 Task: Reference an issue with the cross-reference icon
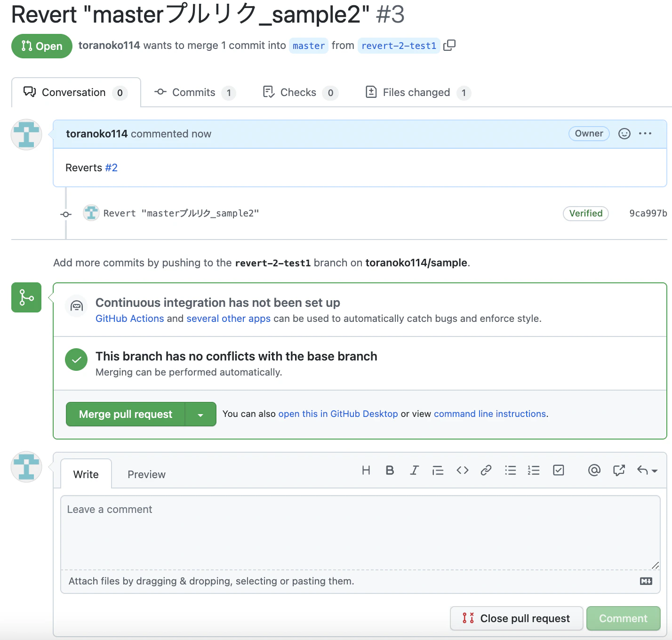point(619,470)
